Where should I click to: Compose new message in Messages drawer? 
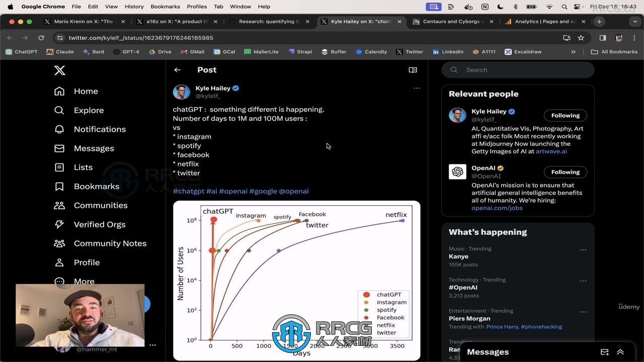[x=605, y=352]
